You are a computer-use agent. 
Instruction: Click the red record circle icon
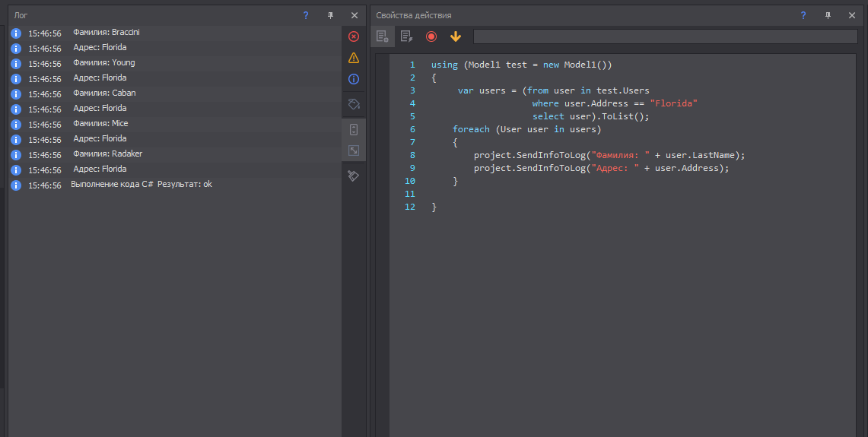pos(431,36)
